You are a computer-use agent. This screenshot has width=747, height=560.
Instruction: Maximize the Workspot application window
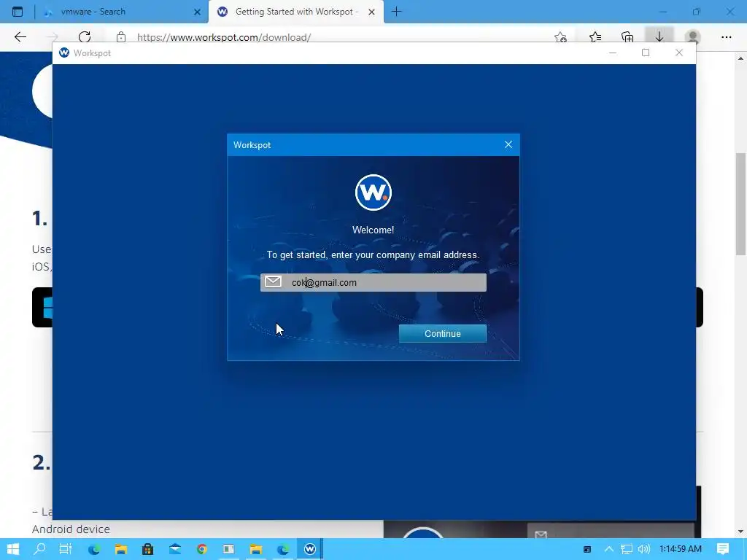tap(646, 52)
